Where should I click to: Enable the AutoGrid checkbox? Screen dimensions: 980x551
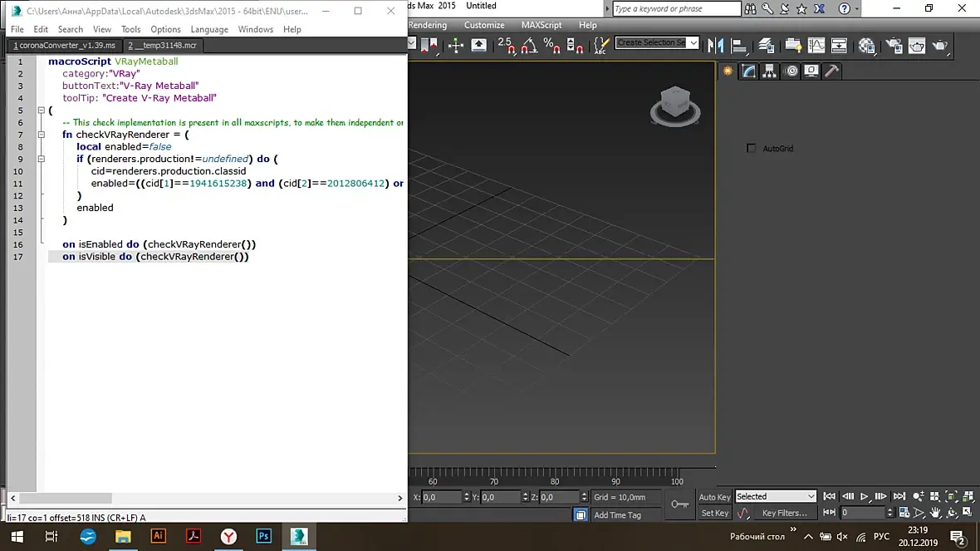click(x=752, y=149)
